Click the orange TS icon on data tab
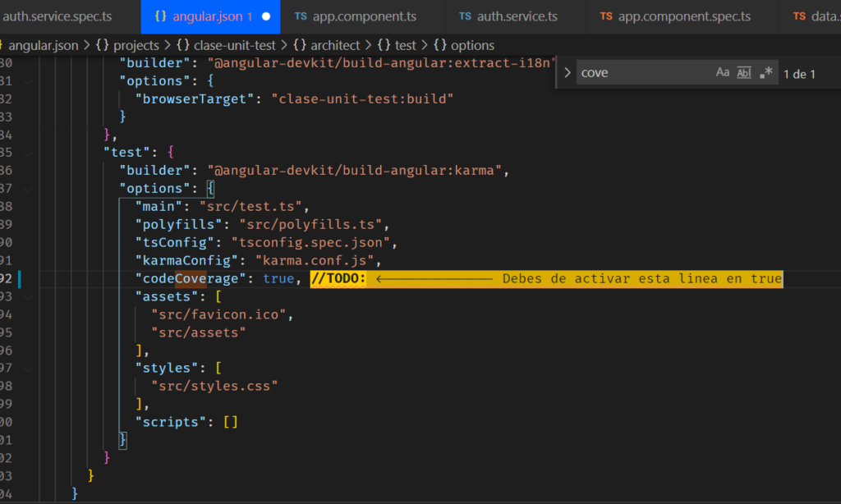This screenshot has width=841, height=504. (799, 16)
